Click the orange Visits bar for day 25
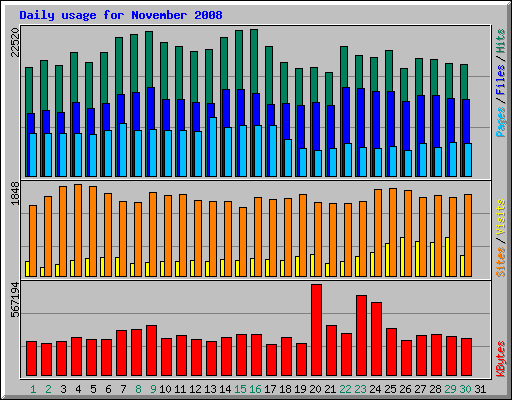512x400 pixels. coord(393,232)
